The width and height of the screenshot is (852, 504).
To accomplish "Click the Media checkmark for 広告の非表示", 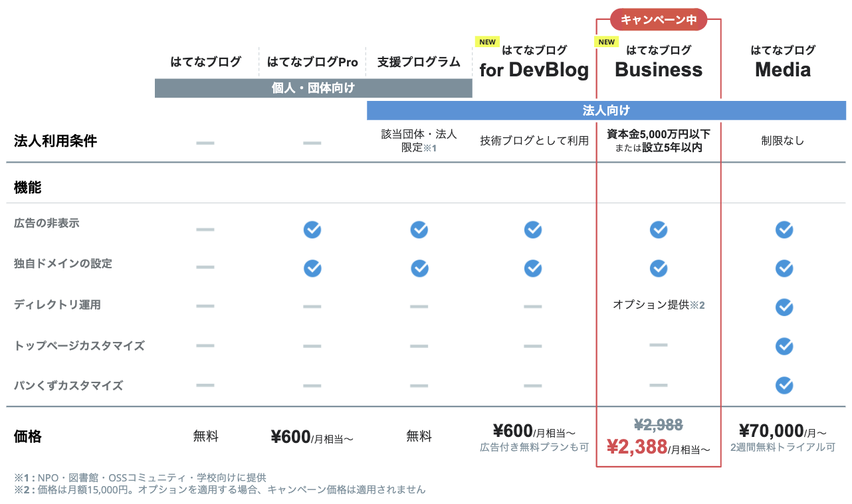I will pyautogui.click(x=784, y=230).
